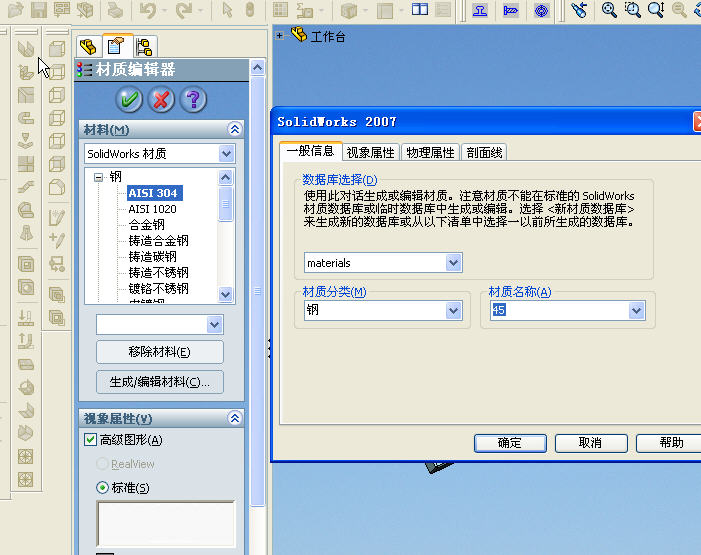Select 铸造不锈钢 material
701x555 pixels.
pyautogui.click(x=159, y=272)
